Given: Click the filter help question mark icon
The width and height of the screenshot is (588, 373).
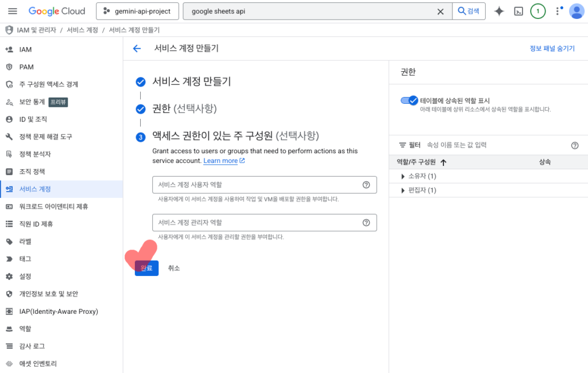Looking at the screenshot, I should coord(574,146).
